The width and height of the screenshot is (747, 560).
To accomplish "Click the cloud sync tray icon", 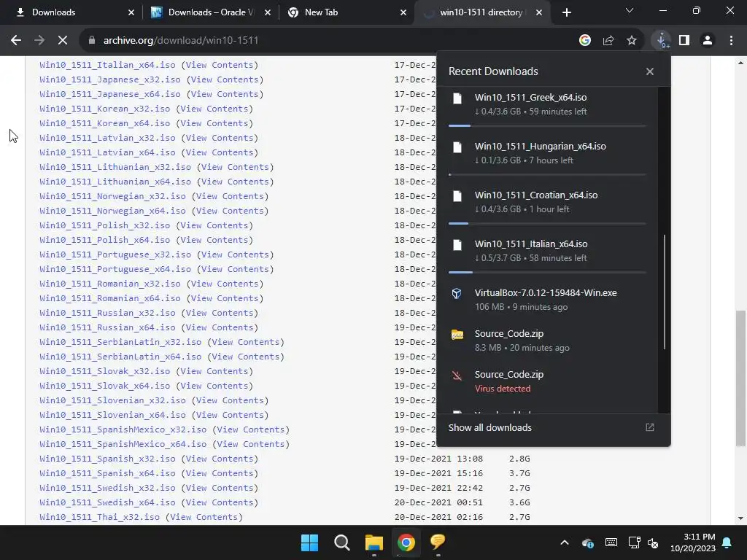I will coord(588,542).
